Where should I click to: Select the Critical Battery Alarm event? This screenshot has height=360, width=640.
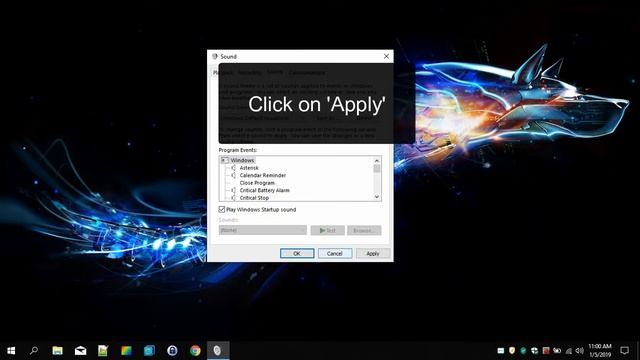tap(264, 190)
